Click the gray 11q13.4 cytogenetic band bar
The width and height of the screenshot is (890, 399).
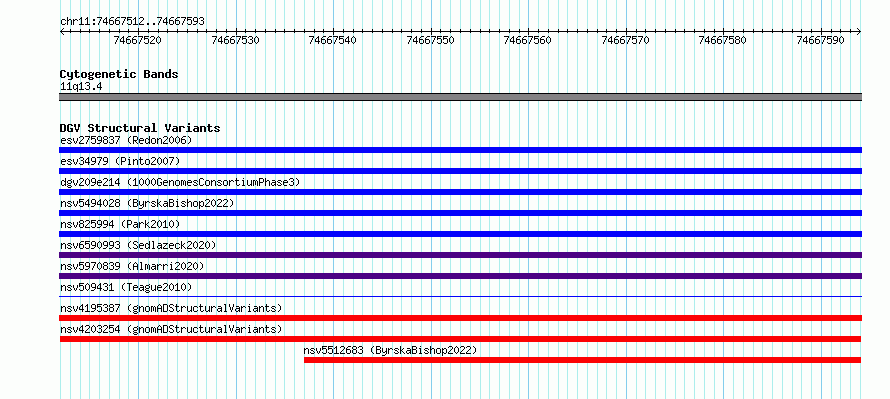[460, 97]
